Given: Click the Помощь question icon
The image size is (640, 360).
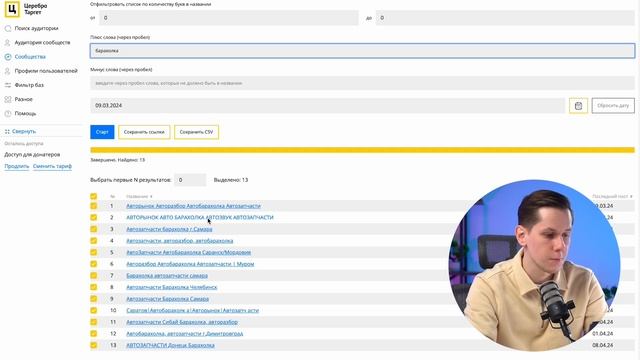Looking at the screenshot, I should [8, 113].
